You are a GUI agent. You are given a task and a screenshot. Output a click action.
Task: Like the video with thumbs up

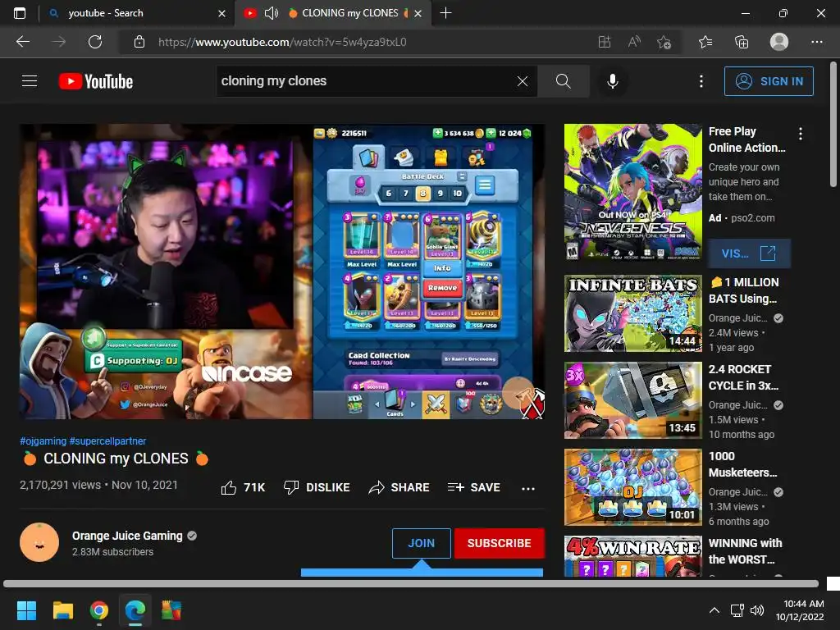click(x=243, y=487)
